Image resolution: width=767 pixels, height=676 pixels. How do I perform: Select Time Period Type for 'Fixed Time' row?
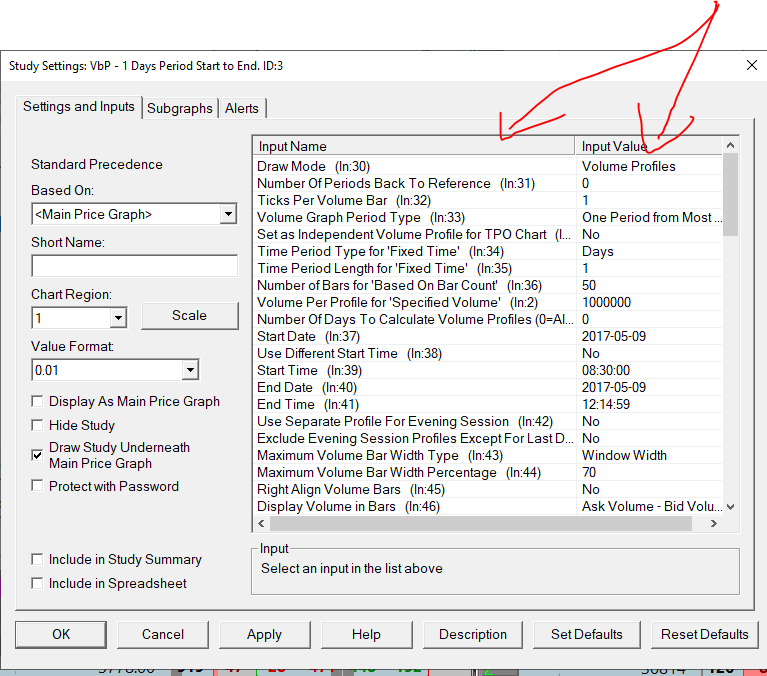coord(488,251)
